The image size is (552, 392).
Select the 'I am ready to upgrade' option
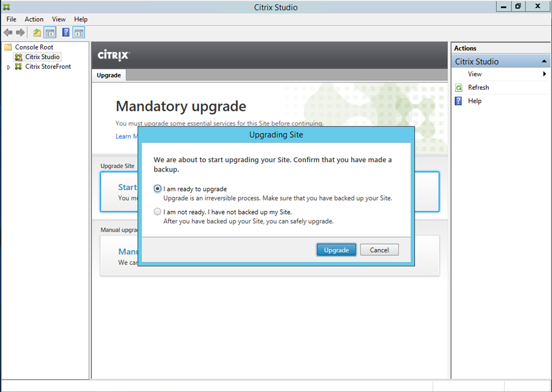(x=157, y=189)
